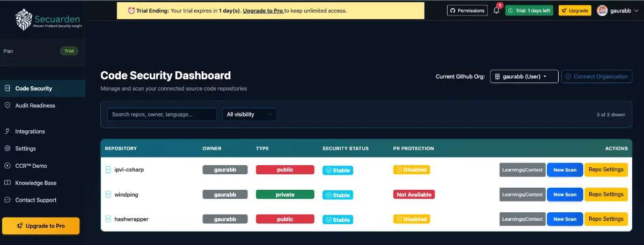This screenshot has width=644, height=245.
Task: Click the GitHub Permissions button
Action: pyautogui.click(x=466, y=11)
